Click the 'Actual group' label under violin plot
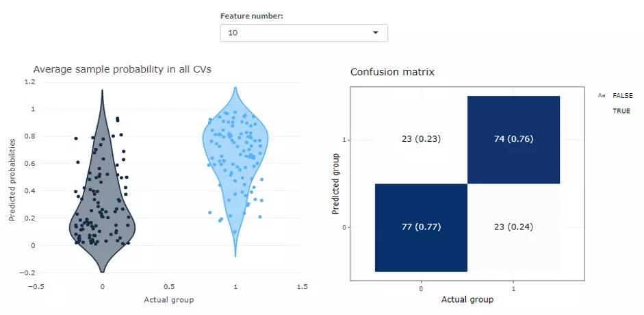Image resolution: width=644 pixels, height=315 pixels. (x=168, y=300)
